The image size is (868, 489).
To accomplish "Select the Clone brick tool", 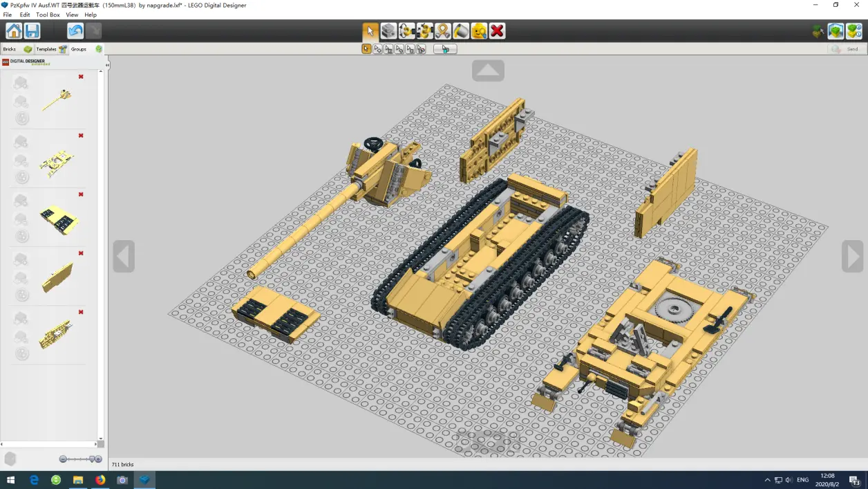I will (388, 31).
